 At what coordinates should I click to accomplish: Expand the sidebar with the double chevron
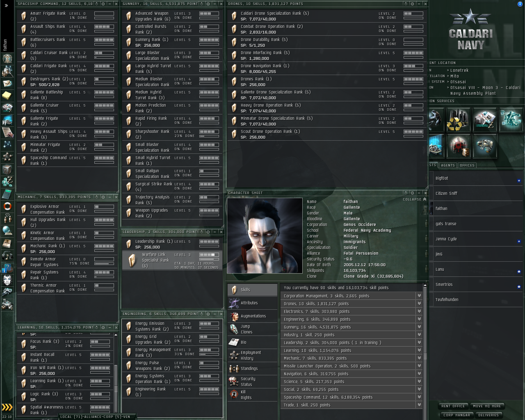7,6
